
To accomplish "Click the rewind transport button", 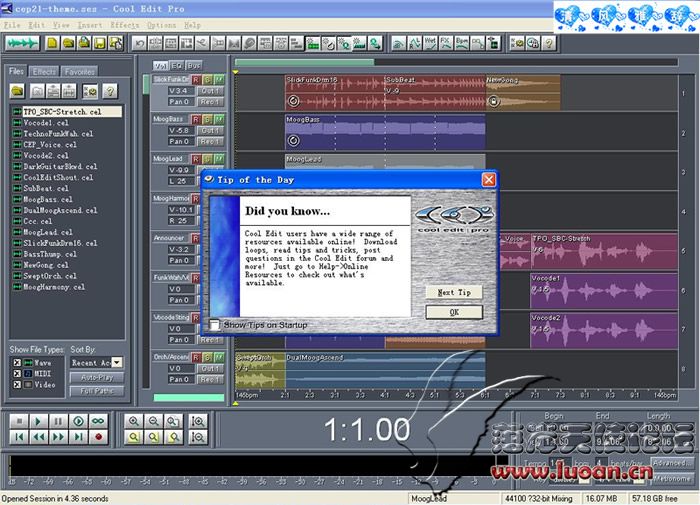I will point(38,437).
